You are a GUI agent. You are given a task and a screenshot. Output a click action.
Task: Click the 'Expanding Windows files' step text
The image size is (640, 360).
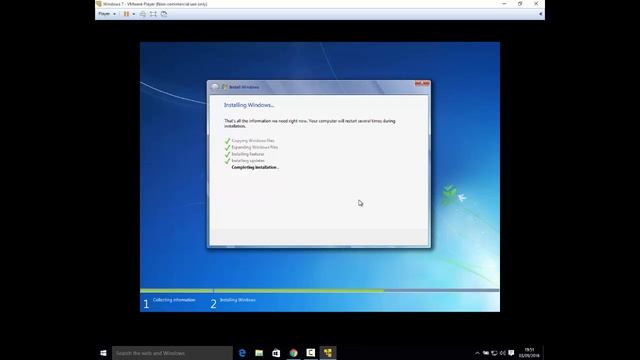(255, 147)
